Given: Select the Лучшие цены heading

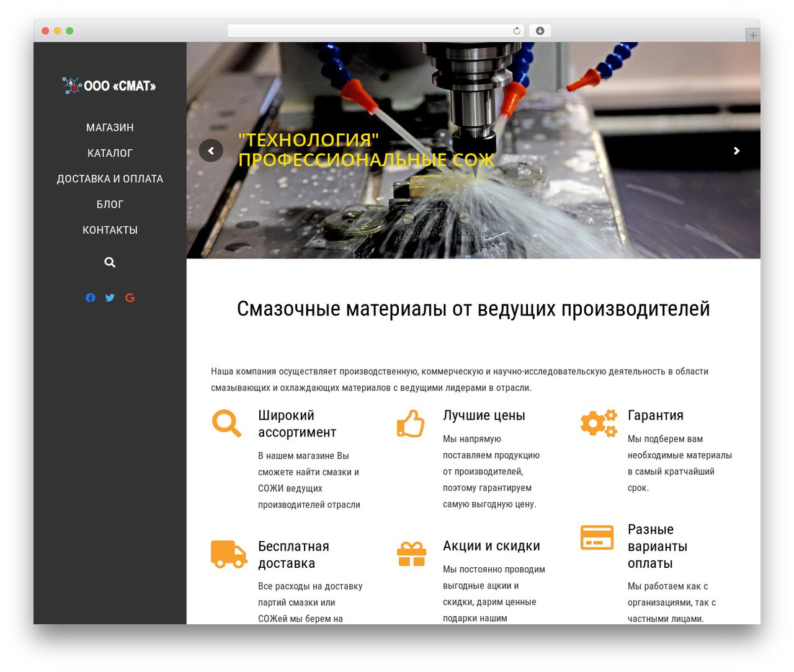Looking at the screenshot, I should tap(484, 415).
